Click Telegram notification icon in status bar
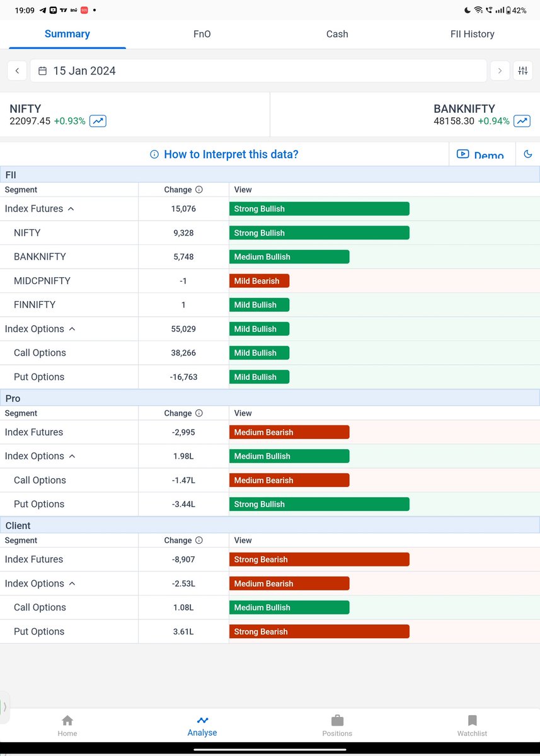540x756 pixels. pyautogui.click(x=43, y=11)
